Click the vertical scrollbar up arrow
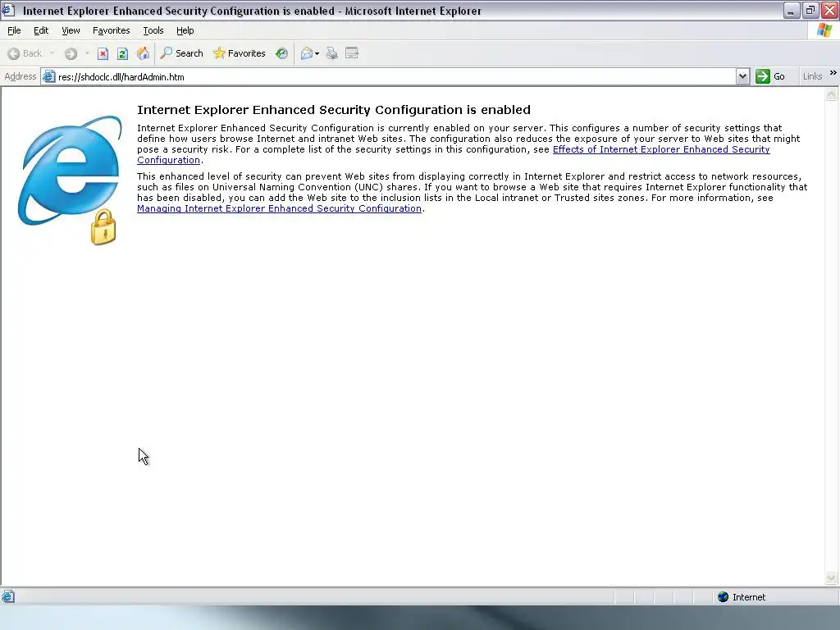Image resolution: width=840 pixels, height=630 pixels. [x=832, y=95]
